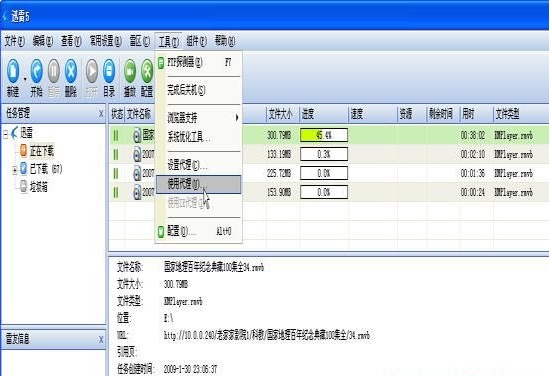Select the 正在下载 tree item

[42, 151]
